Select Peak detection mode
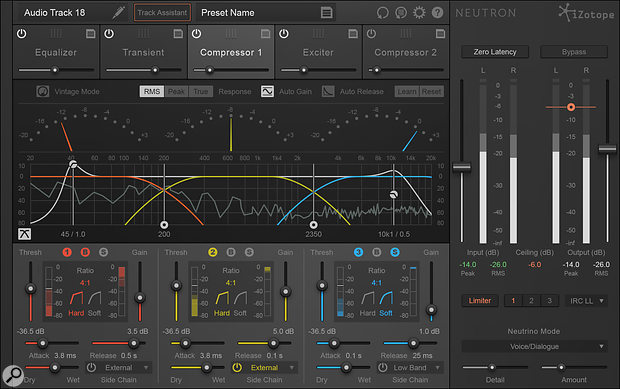 176,92
